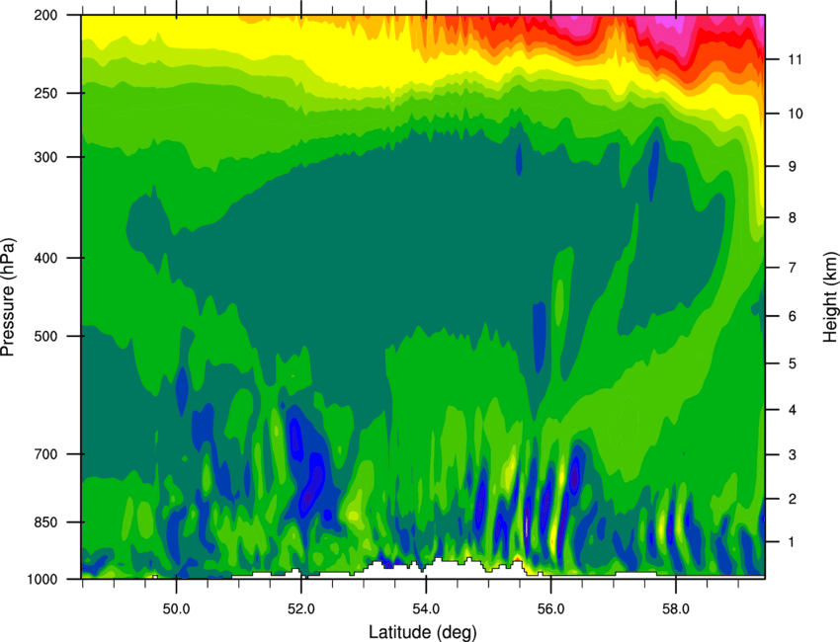Click height tick label 6
This screenshot has height=642, width=840.
[x=793, y=316]
